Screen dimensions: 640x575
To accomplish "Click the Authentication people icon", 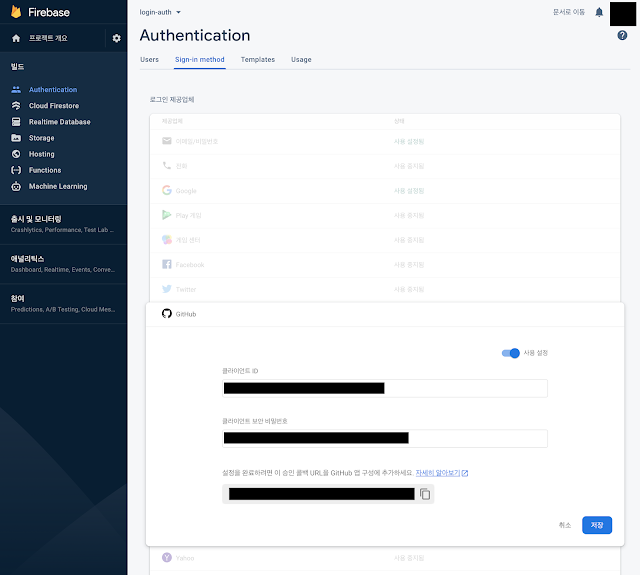I will coord(16,89).
